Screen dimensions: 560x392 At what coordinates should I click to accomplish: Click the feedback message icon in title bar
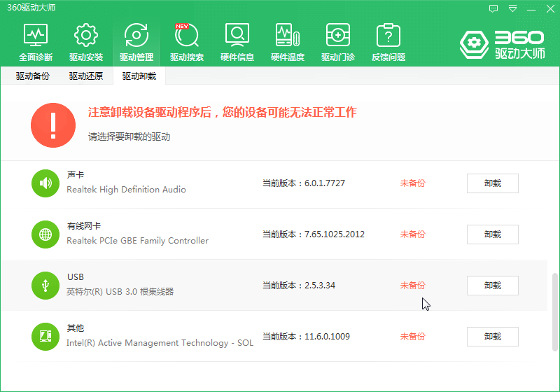[493, 9]
